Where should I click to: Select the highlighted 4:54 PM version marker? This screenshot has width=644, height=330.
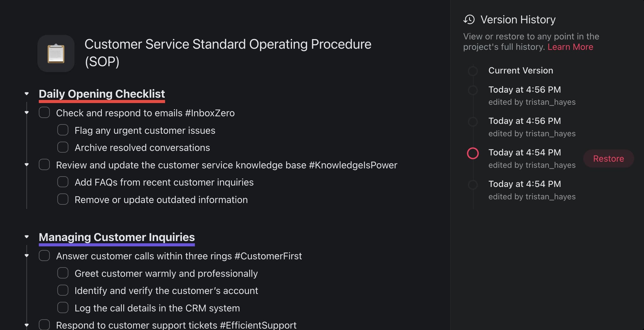pyautogui.click(x=473, y=153)
